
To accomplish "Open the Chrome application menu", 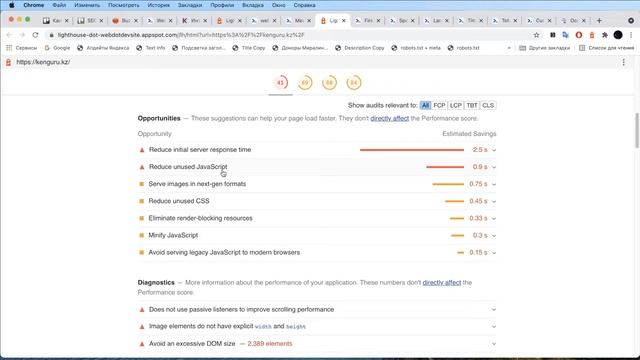I will point(33,5).
